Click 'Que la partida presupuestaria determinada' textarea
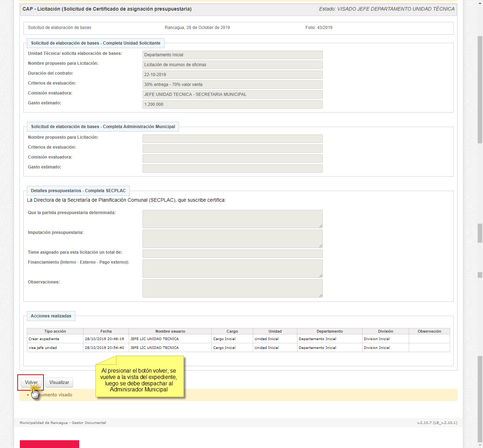Image resolution: width=483 pixels, height=448 pixels. pyautogui.click(x=233, y=219)
